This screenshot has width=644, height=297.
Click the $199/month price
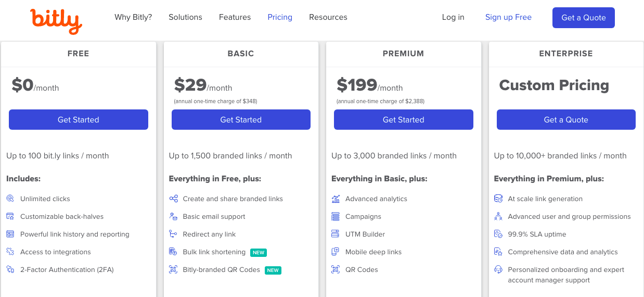coord(370,85)
